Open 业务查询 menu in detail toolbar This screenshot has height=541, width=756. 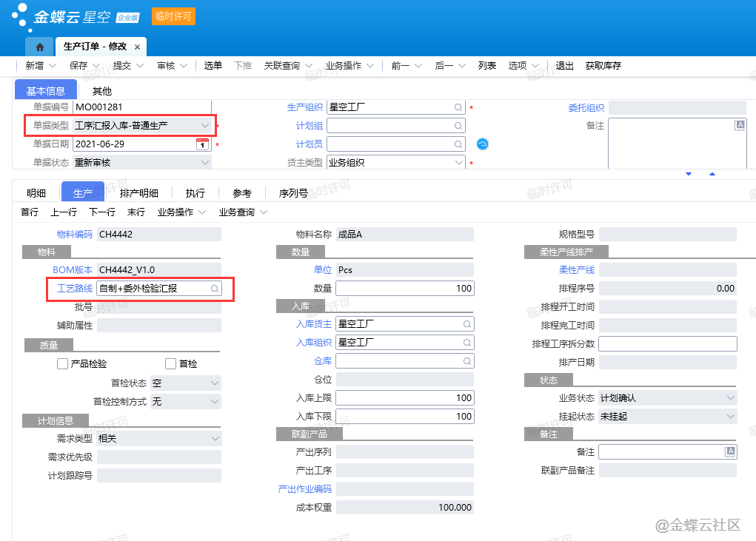click(243, 212)
